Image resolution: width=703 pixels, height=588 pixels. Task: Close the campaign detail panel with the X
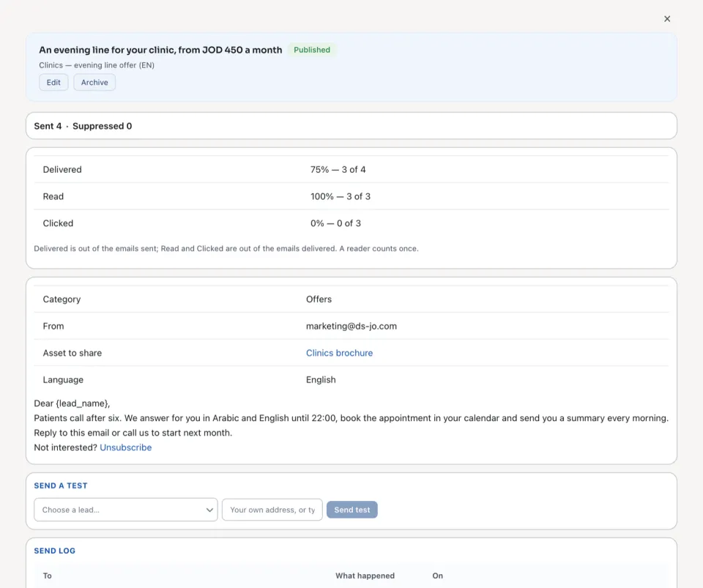pyautogui.click(x=667, y=19)
